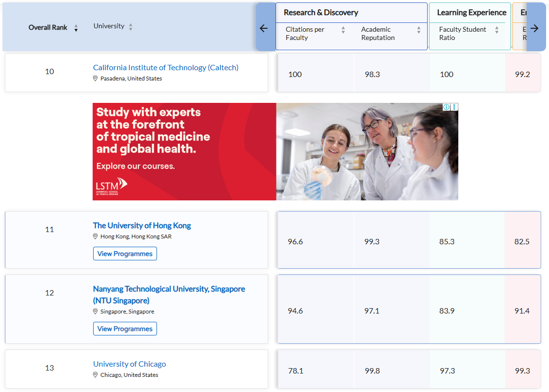Image resolution: width=549 pixels, height=392 pixels.
Task: Click location pin beside Chicago, United States
Action: click(x=95, y=374)
